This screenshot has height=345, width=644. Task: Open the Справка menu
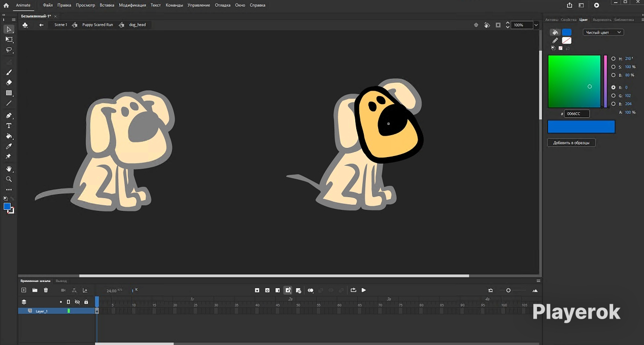[x=257, y=5]
